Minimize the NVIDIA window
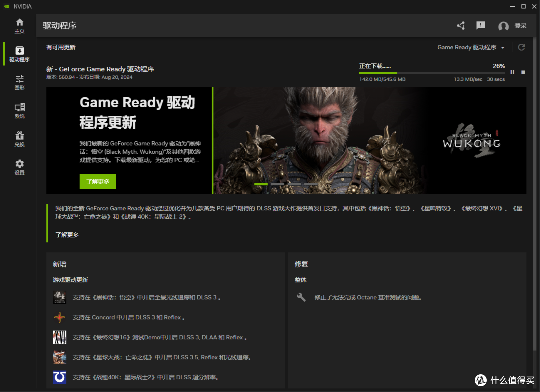Image resolution: width=540 pixels, height=392 pixels. pyautogui.click(x=513, y=6)
